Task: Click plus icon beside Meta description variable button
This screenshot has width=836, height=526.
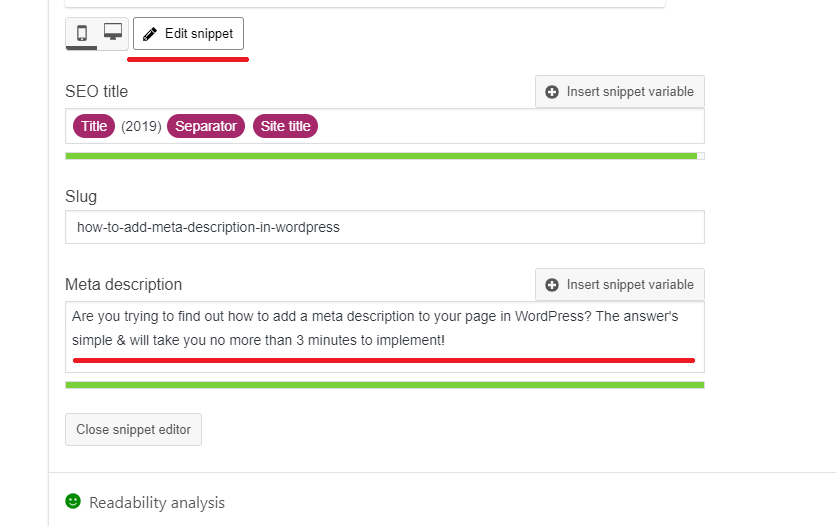Action: point(552,285)
